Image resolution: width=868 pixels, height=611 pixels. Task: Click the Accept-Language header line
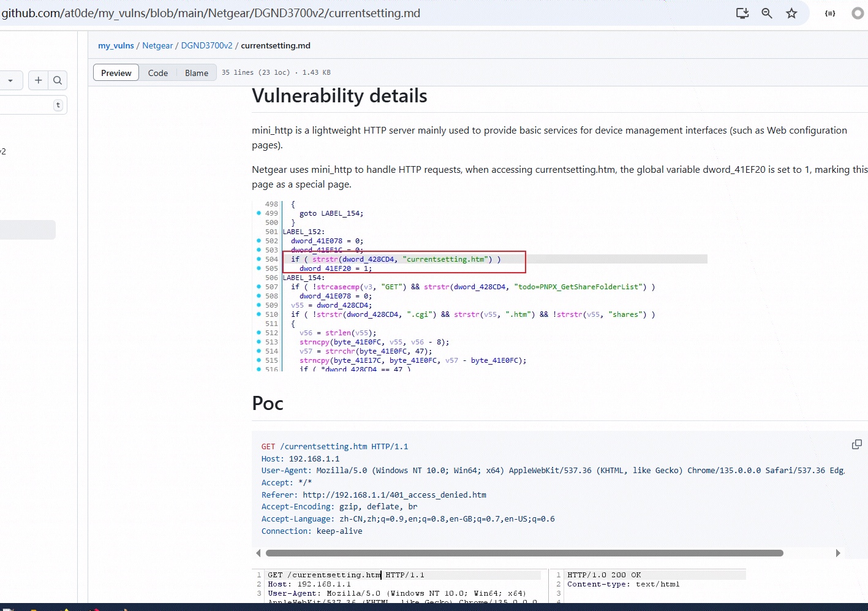coord(408,518)
